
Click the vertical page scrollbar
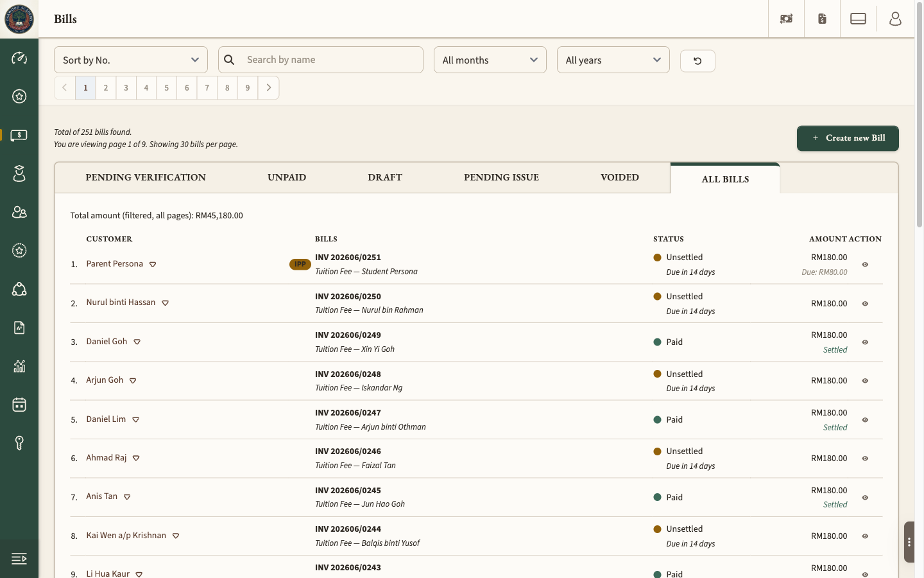coord(920,116)
